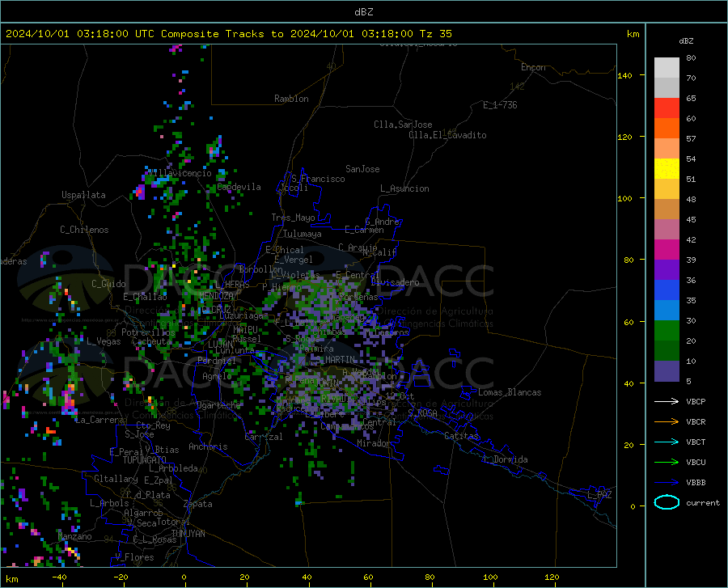728x588 pixels.
Task: Click the 'Divisadero' label on map
Action: pos(395,282)
